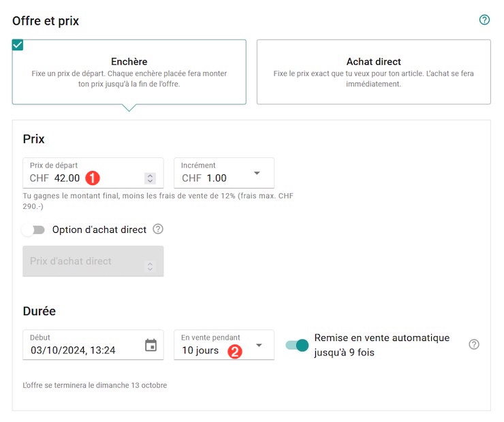Click the teal checkmark on Enchère card
This screenshot has height=422, width=504.
click(x=18, y=45)
